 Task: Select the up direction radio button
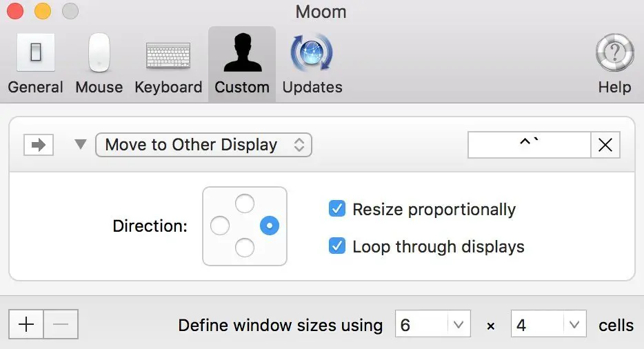pos(245,203)
